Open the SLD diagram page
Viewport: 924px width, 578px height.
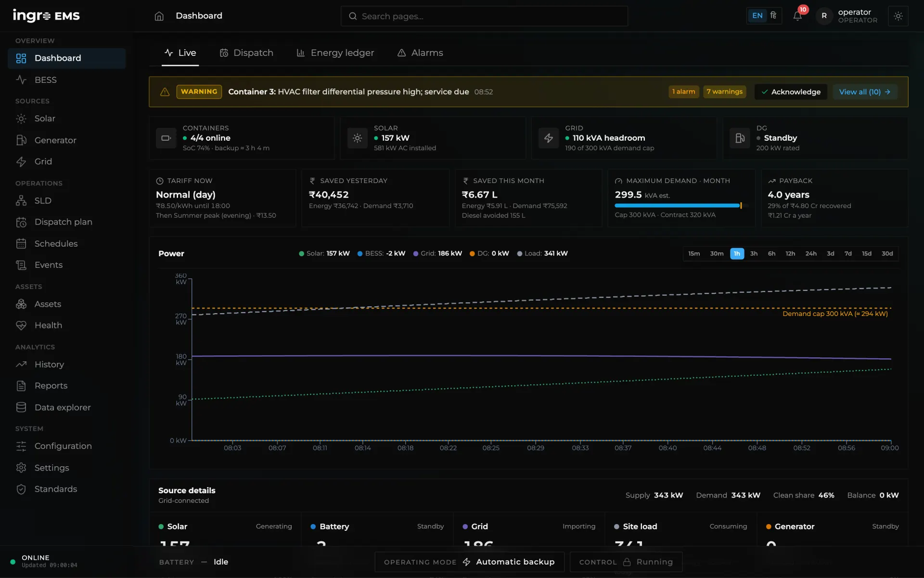tap(66, 200)
